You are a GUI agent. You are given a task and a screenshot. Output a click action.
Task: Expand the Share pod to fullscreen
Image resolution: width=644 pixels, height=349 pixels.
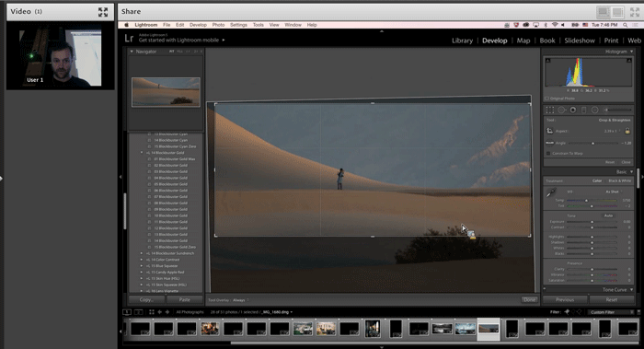(635, 12)
